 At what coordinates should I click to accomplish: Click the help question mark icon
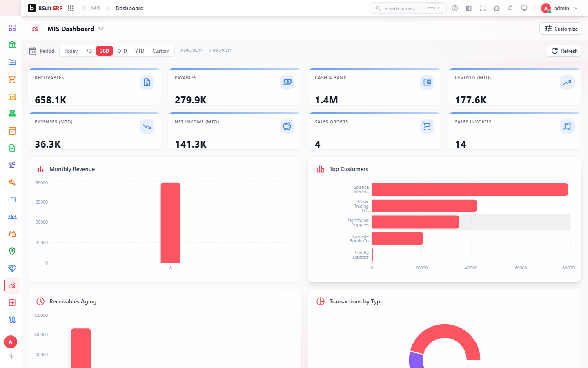455,8
